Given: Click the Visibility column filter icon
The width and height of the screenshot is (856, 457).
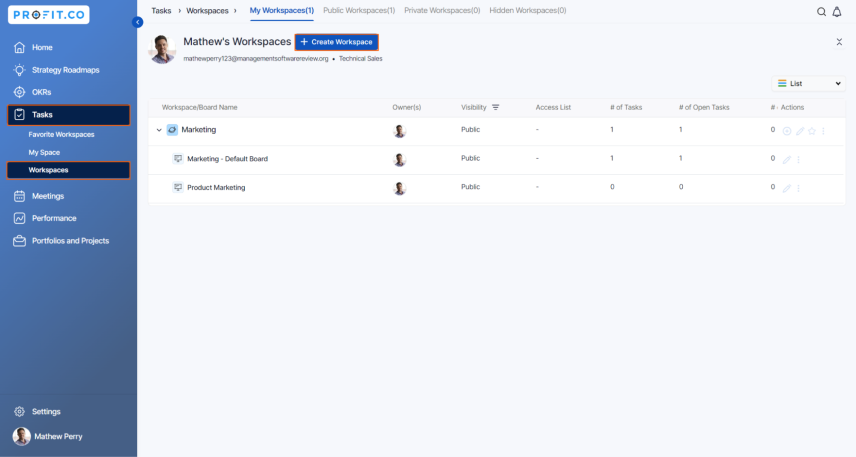Looking at the screenshot, I should coord(496,108).
